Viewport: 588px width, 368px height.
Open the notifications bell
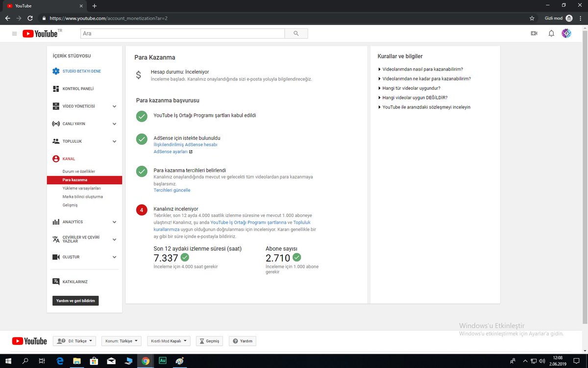pyautogui.click(x=551, y=33)
